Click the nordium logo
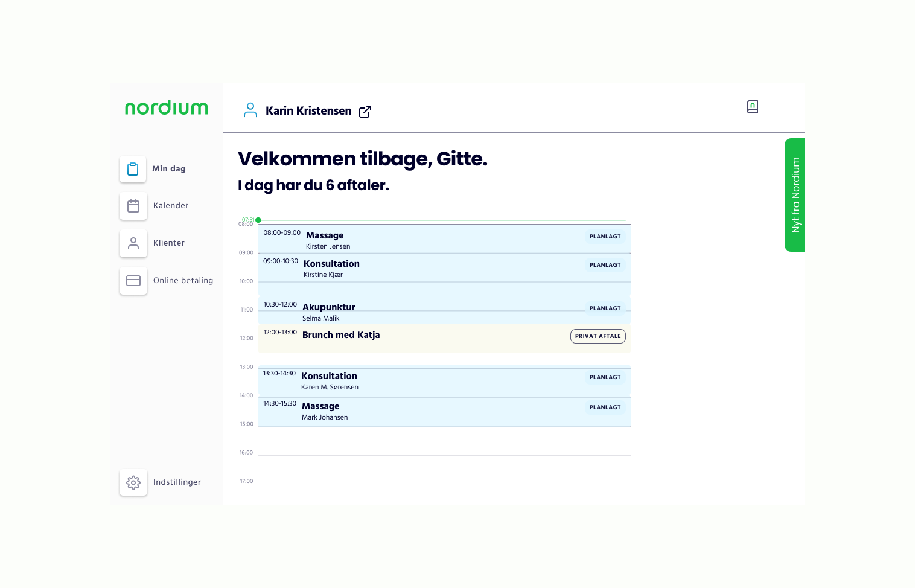 tap(167, 108)
